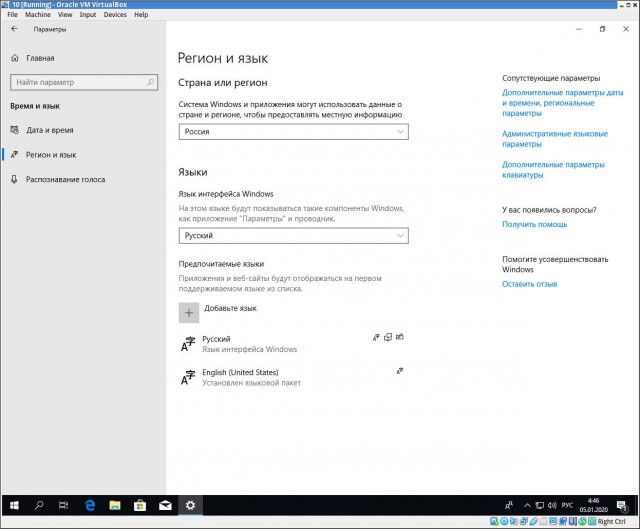640x529 pixels.
Task: Click the plus icon for Добавьте язык
Action: [x=189, y=313]
